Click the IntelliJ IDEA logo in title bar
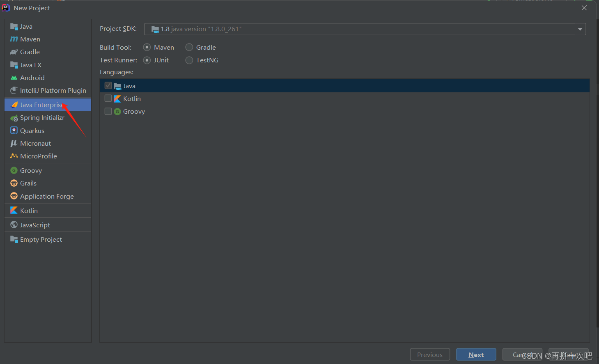This screenshot has width=599, height=364. point(6,7)
